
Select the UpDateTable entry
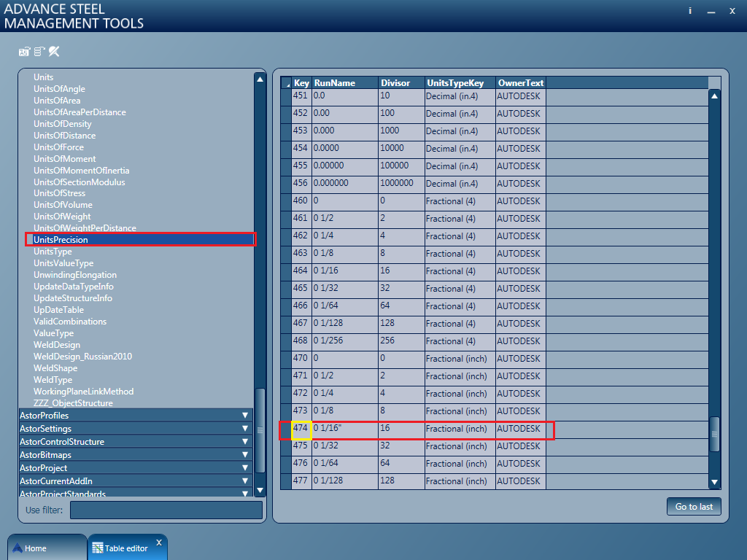click(x=58, y=309)
